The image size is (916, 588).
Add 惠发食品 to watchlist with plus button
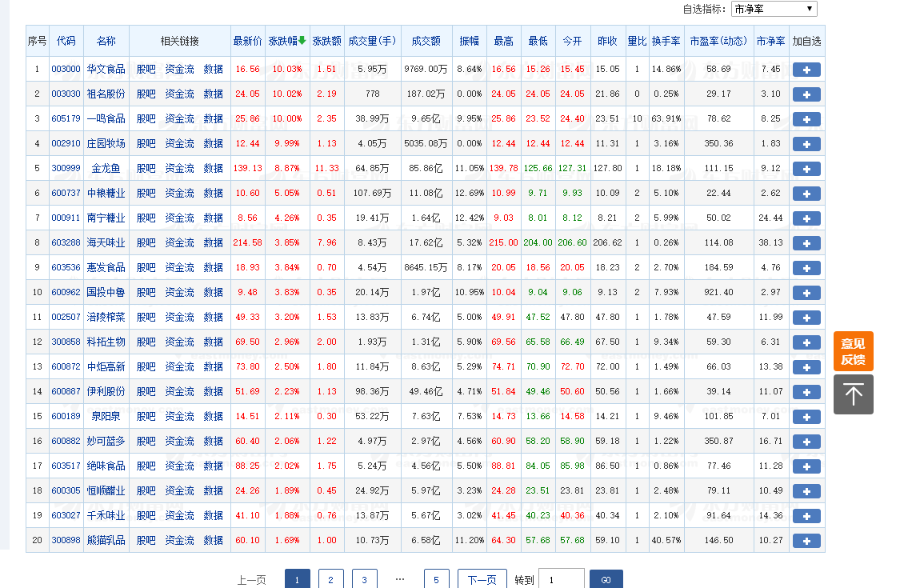[x=806, y=268]
